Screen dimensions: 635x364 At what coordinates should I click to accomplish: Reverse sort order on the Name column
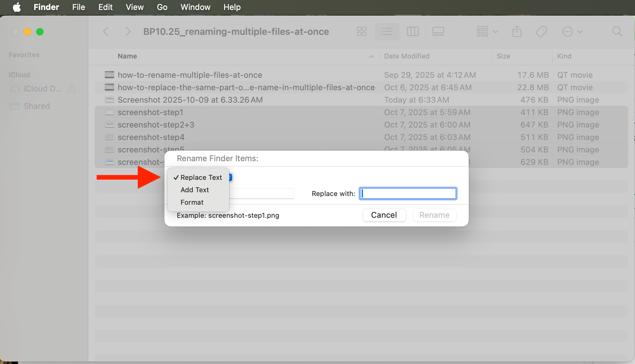pyautogui.click(x=371, y=57)
